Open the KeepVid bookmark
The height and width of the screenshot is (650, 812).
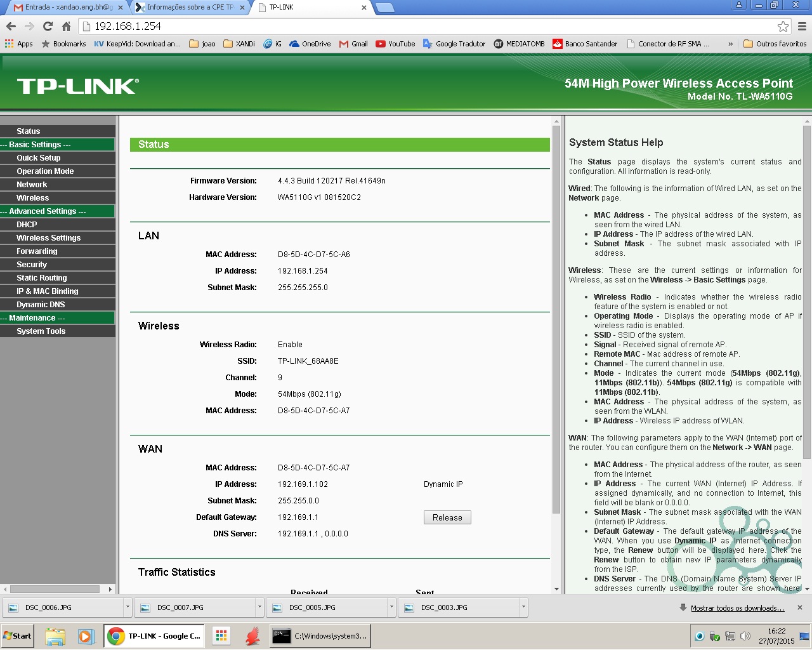(x=137, y=44)
